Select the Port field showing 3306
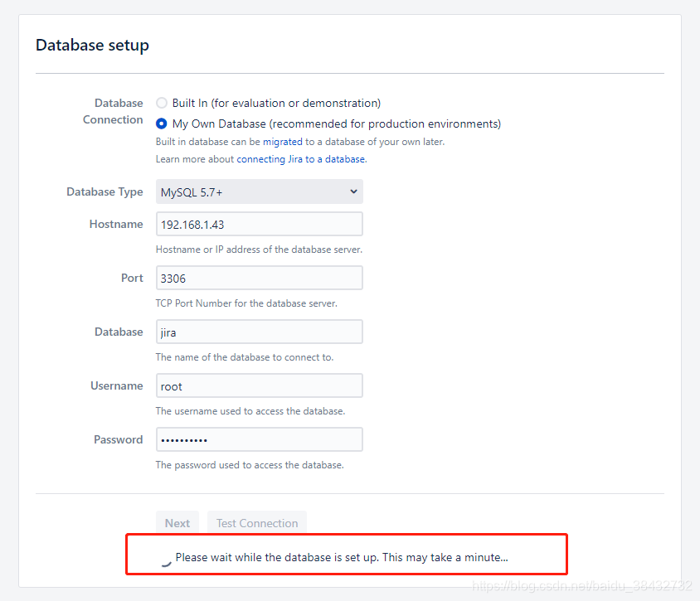700x601 pixels. pos(259,277)
